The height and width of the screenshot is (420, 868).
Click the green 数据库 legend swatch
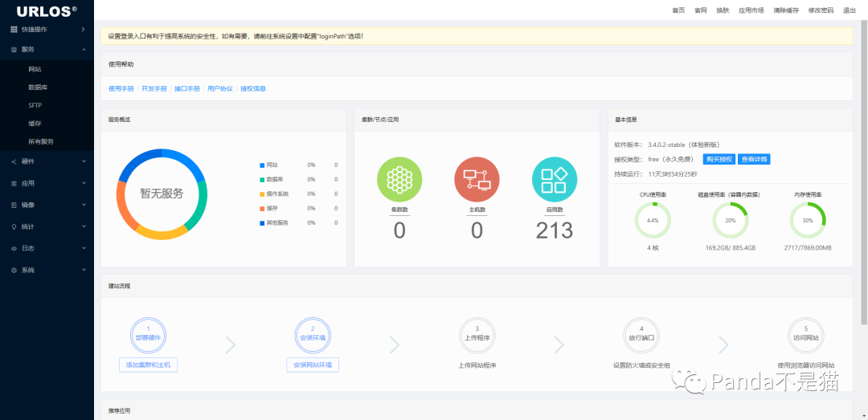[262, 179]
